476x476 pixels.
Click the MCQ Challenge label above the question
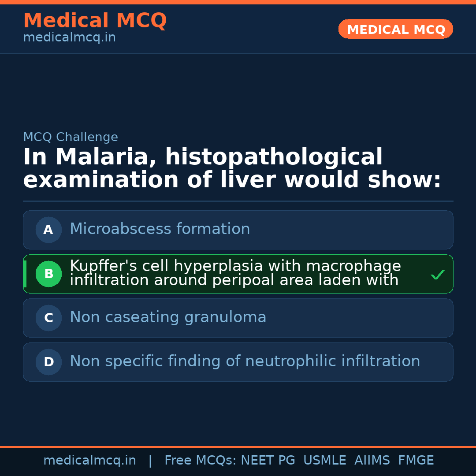click(71, 137)
